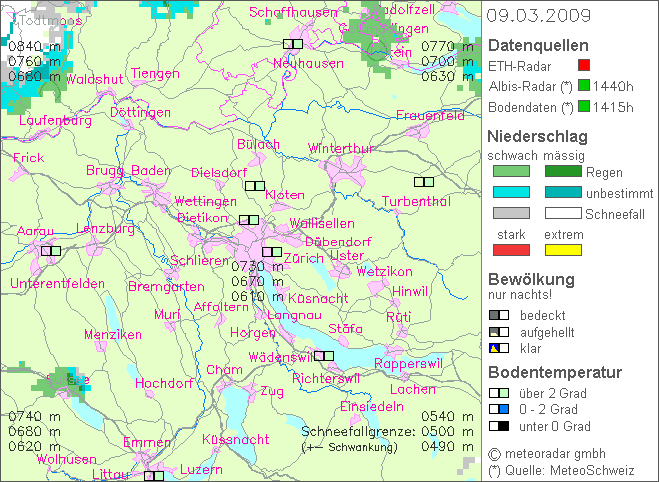The height and width of the screenshot is (482, 659).
Task: Click the station marker right of Dietikon label
Action: pyautogui.click(x=249, y=220)
